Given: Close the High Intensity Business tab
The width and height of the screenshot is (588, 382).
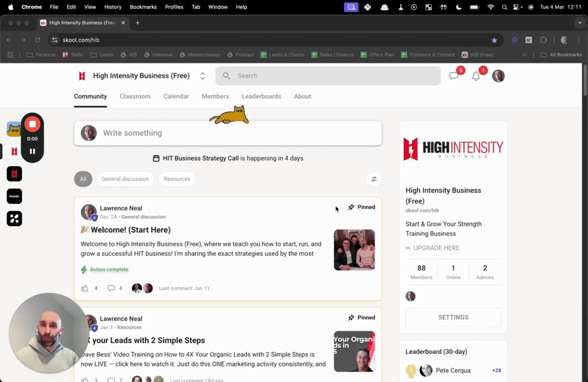Looking at the screenshot, I should [123, 23].
